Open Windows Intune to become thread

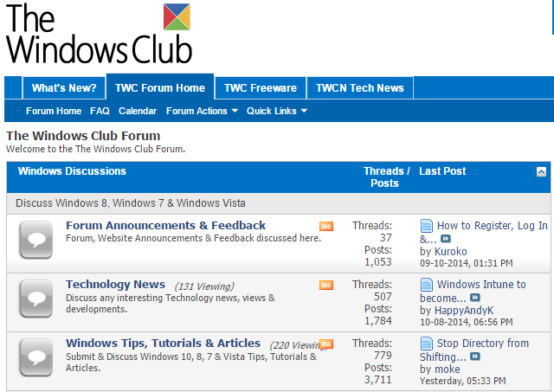tap(473, 291)
